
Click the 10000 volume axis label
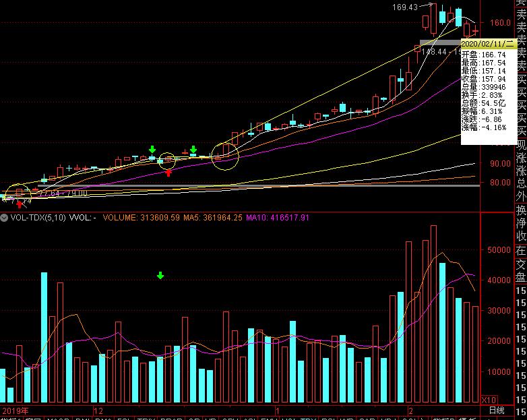click(499, 372)
